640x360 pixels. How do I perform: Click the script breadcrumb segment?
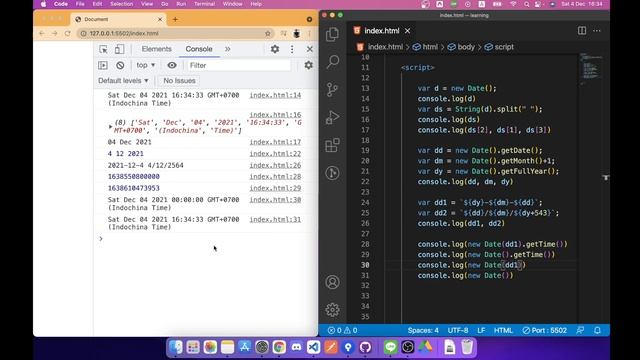point(499,47)
